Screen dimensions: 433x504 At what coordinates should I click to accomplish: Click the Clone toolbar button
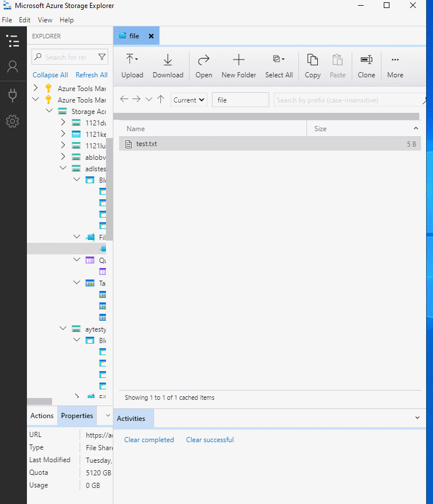(x=366, y=66)
